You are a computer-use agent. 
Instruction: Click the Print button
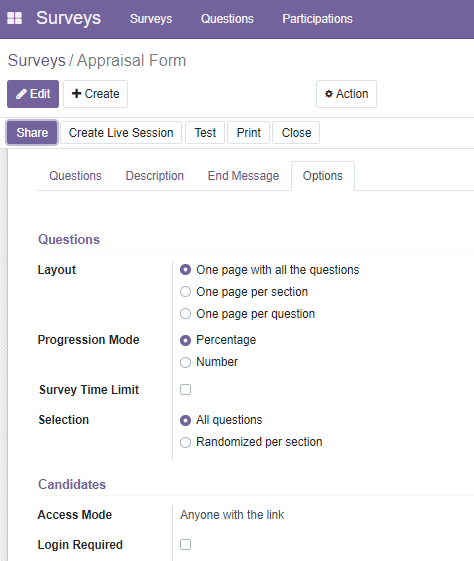(x=249, y=133)
